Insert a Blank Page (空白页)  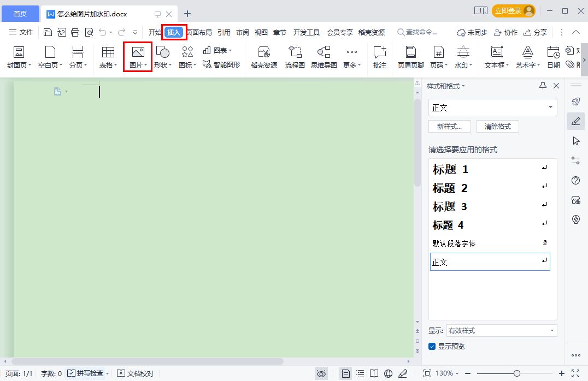click(50, 57)
